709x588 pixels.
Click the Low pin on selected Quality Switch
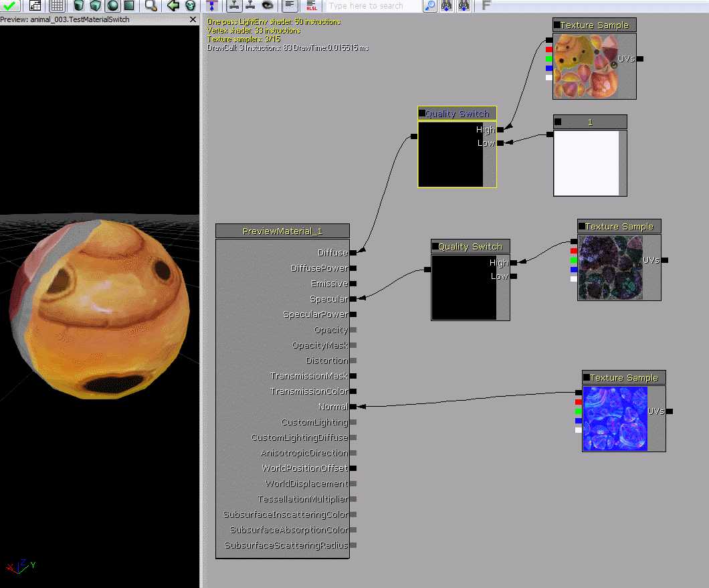[x=500, y=143]
